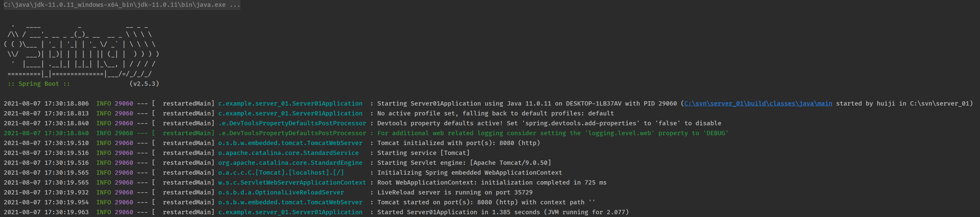
Task: Click 'started by huiji in C:\svn\server_01)' text
Action: (904, 103)
